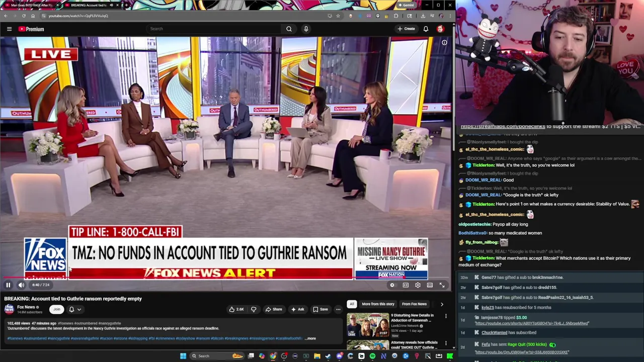Enter fullscreen video mode
Image resolution: width=644 pixels, height=362 pixels.
pos(442,285)
